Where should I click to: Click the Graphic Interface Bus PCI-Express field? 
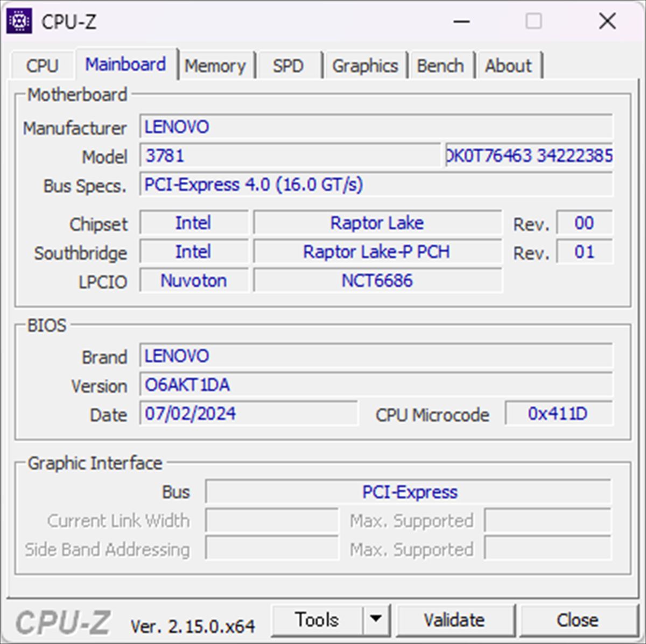(409, 492)
